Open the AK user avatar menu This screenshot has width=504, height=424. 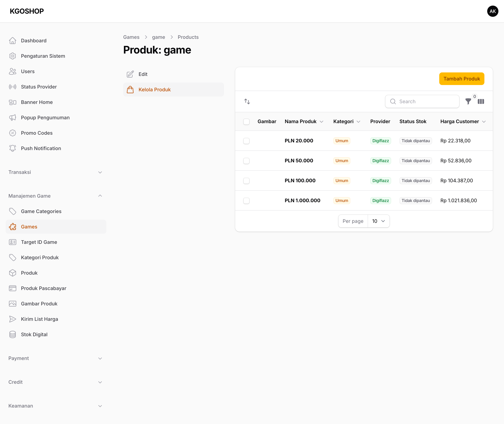[492, 11]
